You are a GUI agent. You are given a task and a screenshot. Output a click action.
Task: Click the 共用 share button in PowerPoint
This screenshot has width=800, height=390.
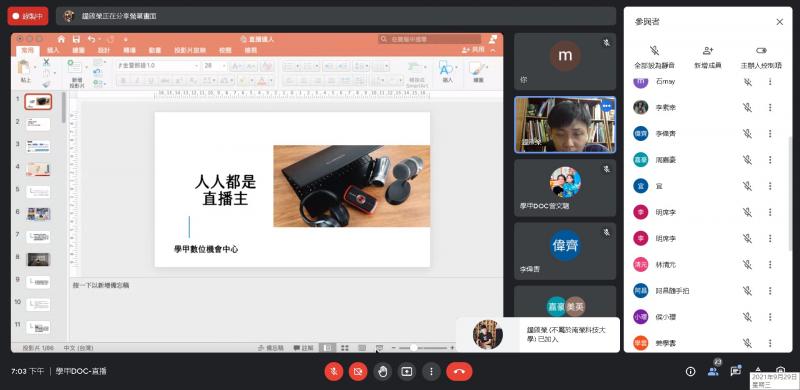(x=473, y=50)
